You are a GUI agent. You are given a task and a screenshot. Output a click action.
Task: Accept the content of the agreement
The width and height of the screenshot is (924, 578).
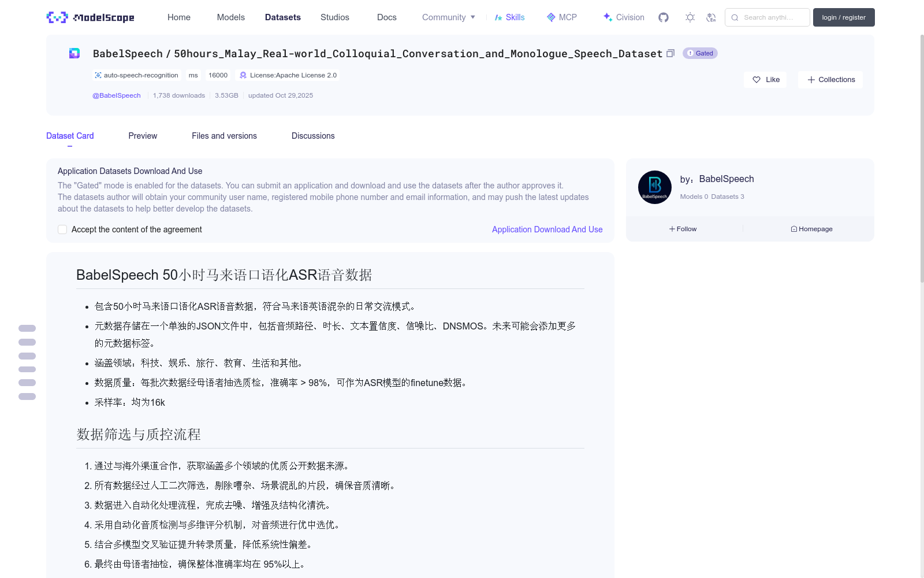point(62,229)
